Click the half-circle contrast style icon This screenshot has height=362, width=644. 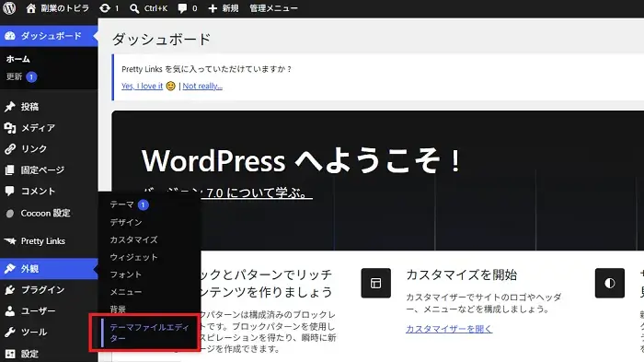[609, 283]
